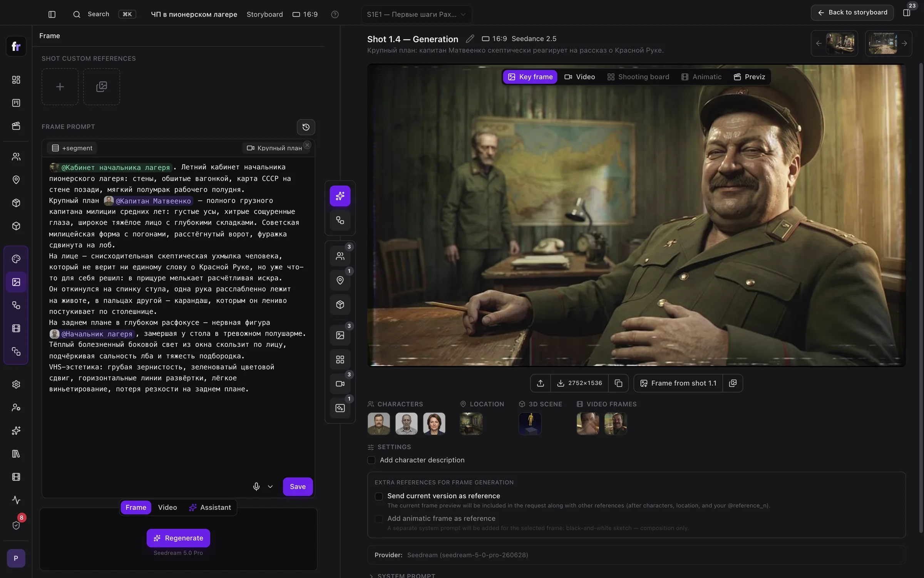This screenshot has height=578, width=924.
Task: Select the Previz tab
Action: coord(749,77)
